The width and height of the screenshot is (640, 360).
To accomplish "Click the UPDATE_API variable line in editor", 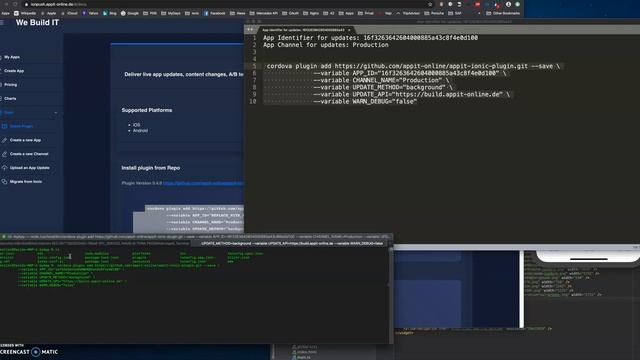I will pyautogui.click(x=411, y=95).
